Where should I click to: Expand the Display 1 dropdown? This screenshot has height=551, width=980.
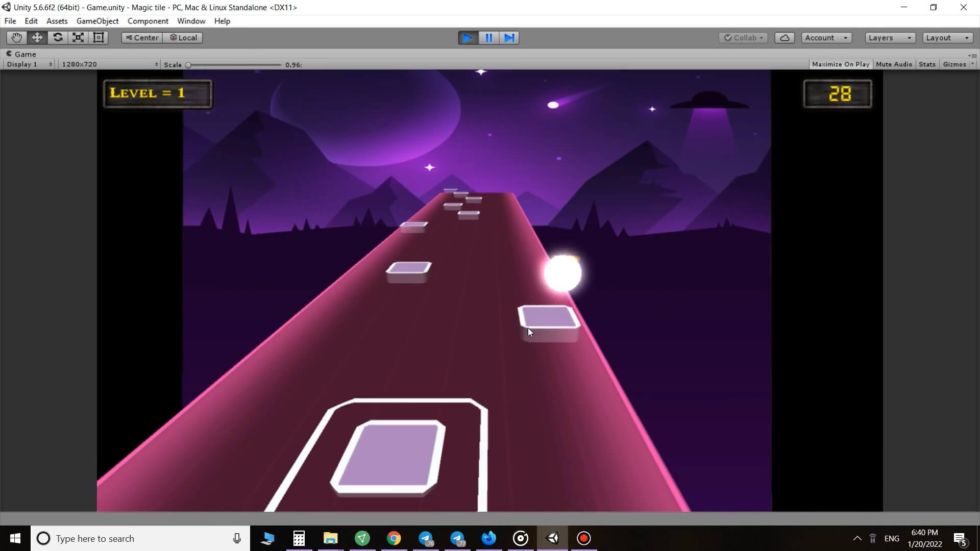[29, 64]
